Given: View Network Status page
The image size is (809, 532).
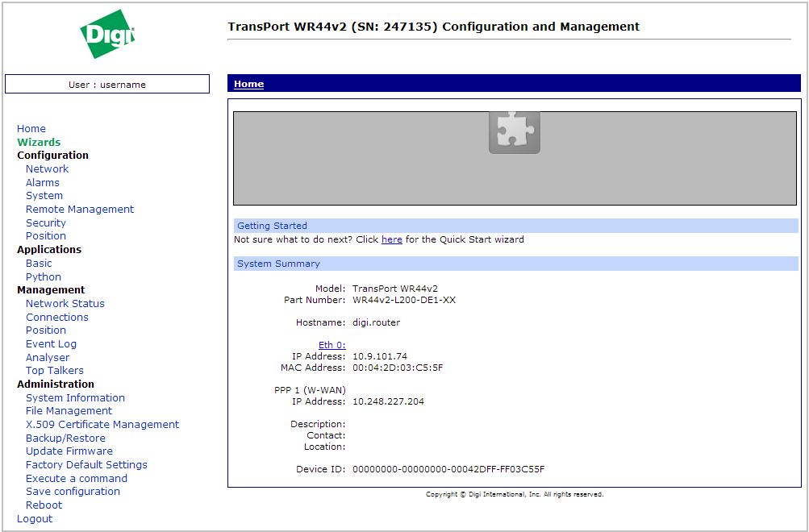Looking at the screenshot, I should coord(65,304).
